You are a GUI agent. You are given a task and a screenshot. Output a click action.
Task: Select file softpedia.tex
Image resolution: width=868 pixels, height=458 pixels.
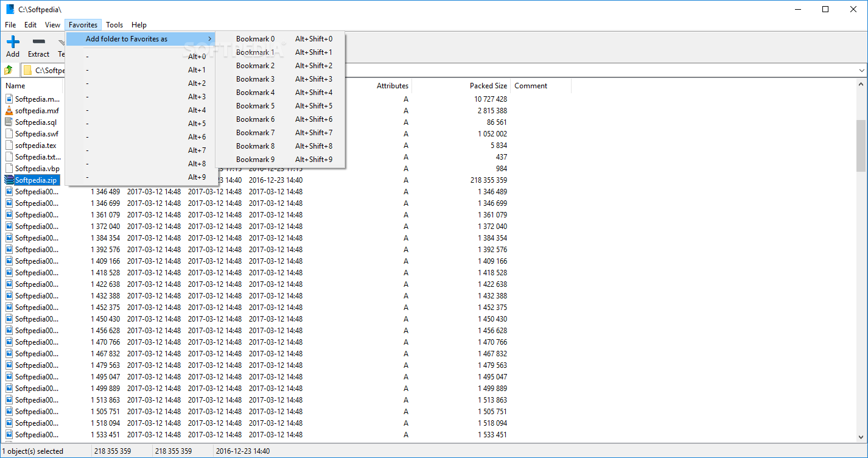pos(36,146)
